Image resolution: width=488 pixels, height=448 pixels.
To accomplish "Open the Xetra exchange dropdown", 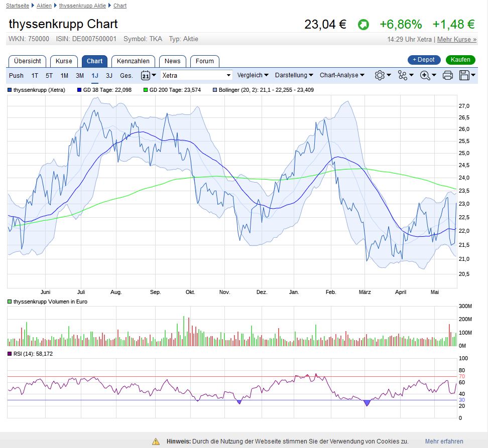I will 196,75.
